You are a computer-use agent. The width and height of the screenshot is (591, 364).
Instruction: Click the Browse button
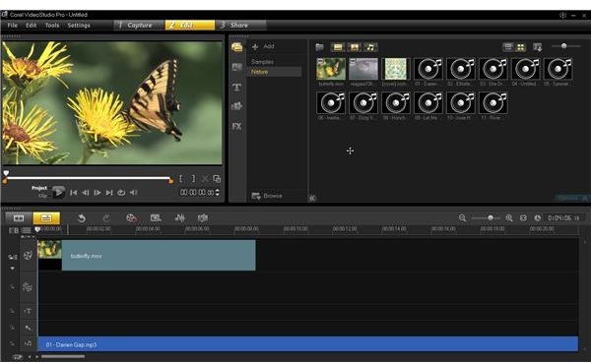click(x=267, y=196)
